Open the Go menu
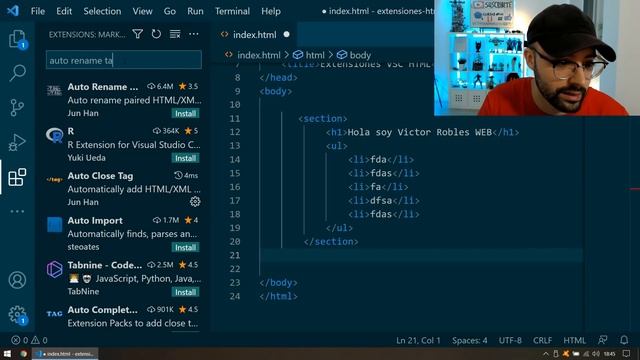This screenshot has width=640, height=360. pos(169,11)
